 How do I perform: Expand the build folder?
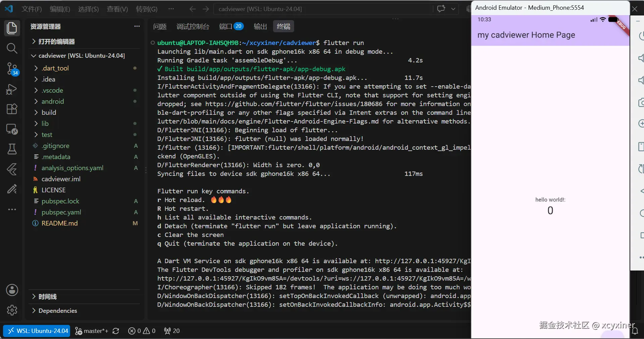(x=85, y=112)
